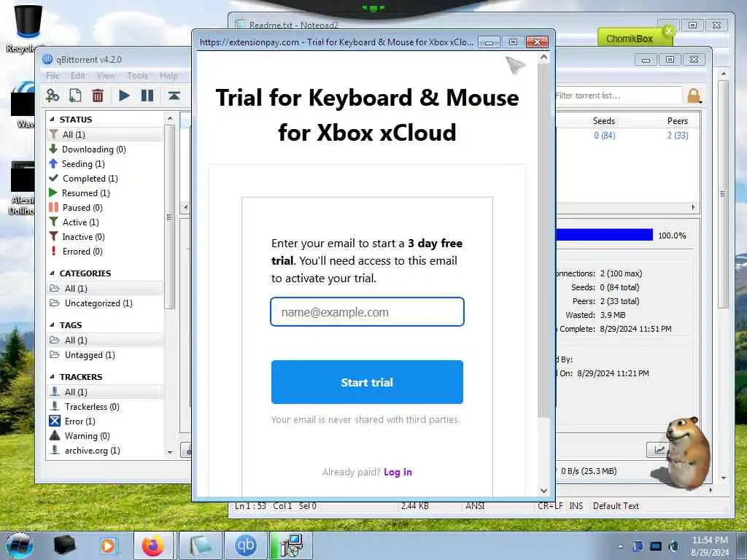Open the Edit menu in qBittorrent

click(x=77, y=76)
